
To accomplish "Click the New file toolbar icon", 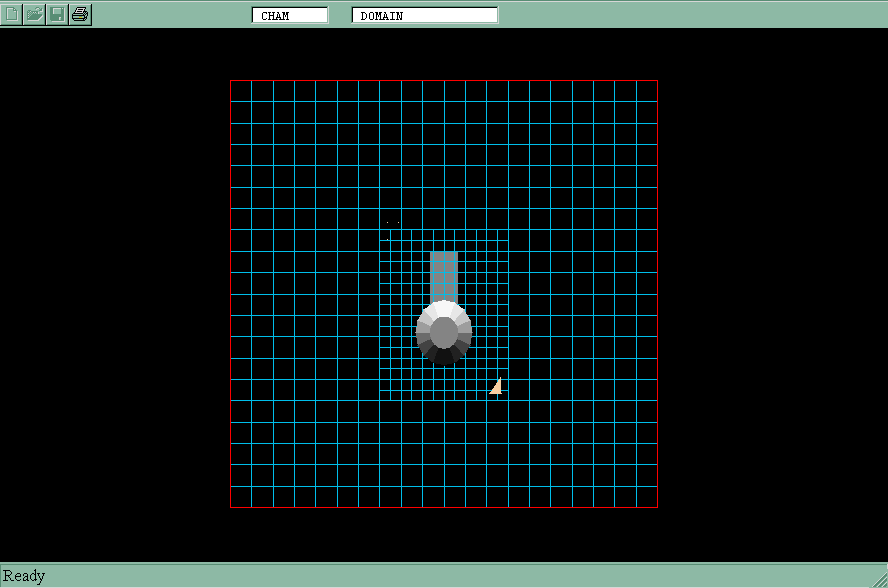I will tap(12, 14).
